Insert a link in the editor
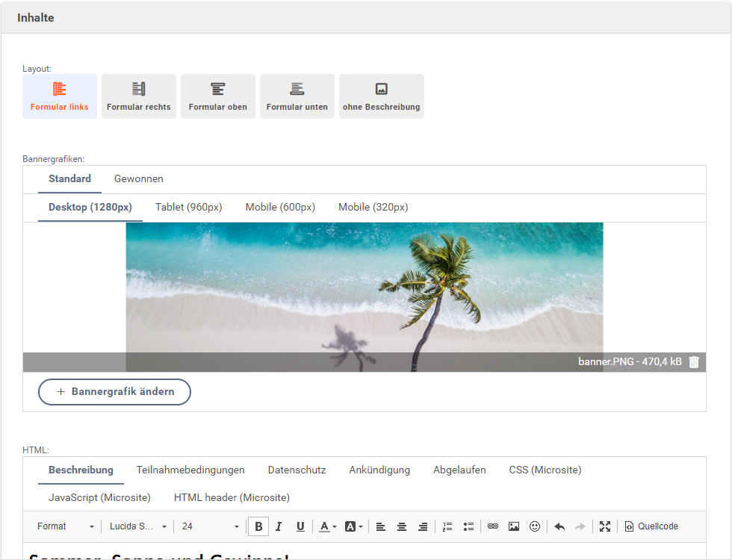Screen dimensions: 732x560 tap(493, 526)
